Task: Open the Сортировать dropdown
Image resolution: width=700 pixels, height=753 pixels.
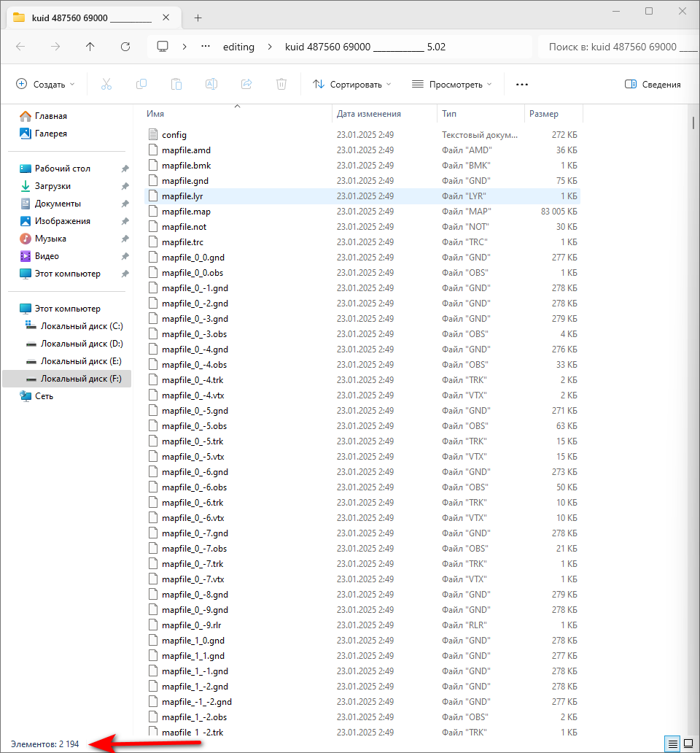Action: 352,85
